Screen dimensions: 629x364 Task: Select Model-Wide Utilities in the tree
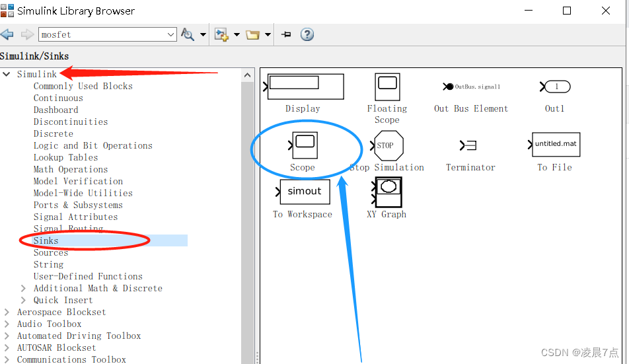click(83, 193)
